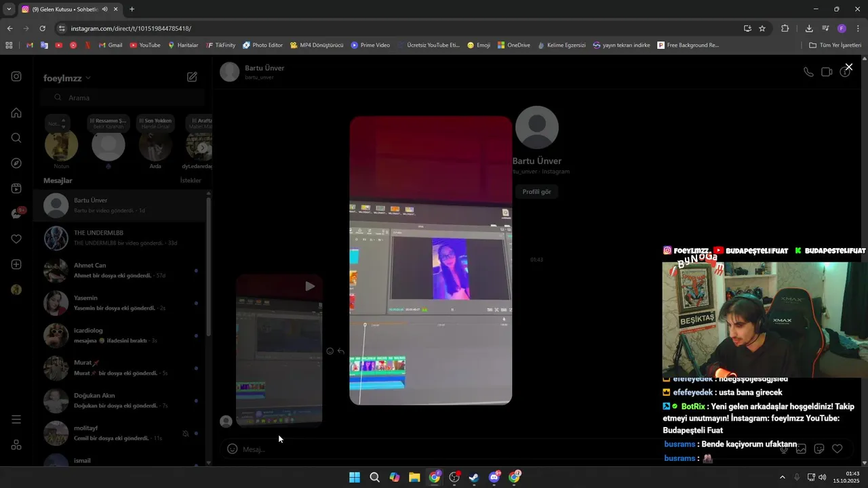The image size is (868, 488).
Task: Click Bartu Ünver name in chat header
Action: (264, 68)
